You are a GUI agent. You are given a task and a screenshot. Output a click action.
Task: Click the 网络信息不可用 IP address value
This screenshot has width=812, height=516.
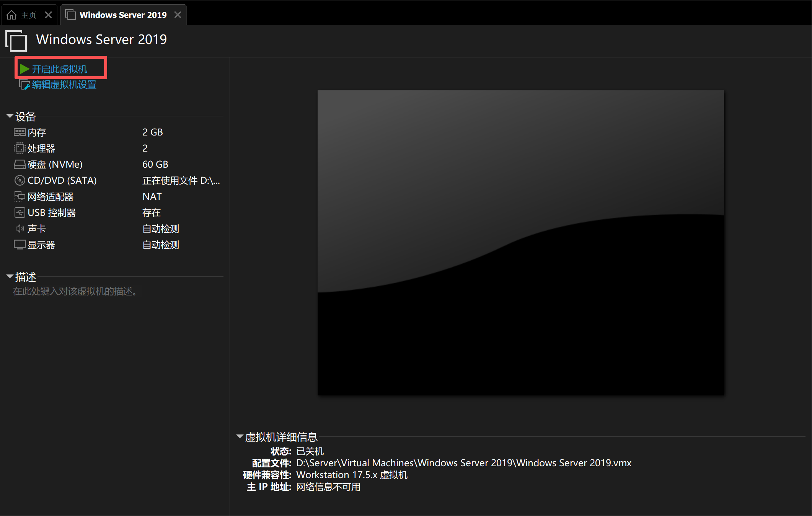tap(328, 487)
